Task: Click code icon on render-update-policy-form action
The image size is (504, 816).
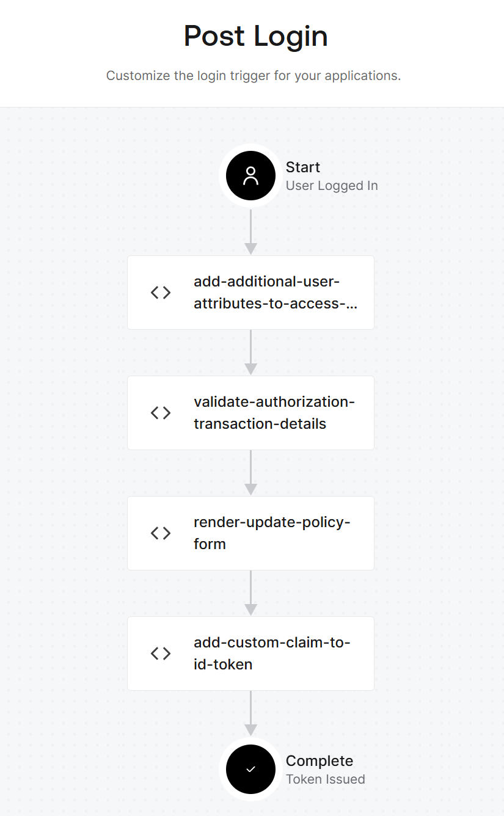Action: pyautogui.click(x=161, y=533)
